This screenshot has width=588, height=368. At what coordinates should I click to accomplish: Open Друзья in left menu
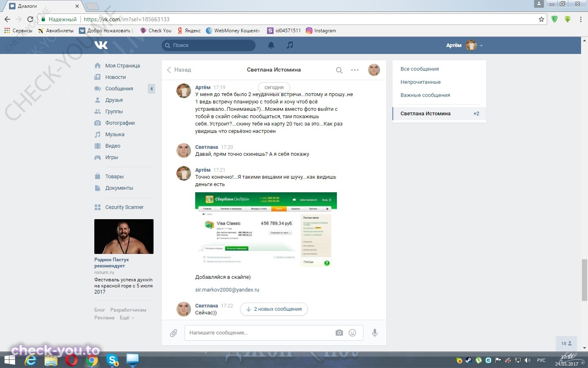point(114,100)
